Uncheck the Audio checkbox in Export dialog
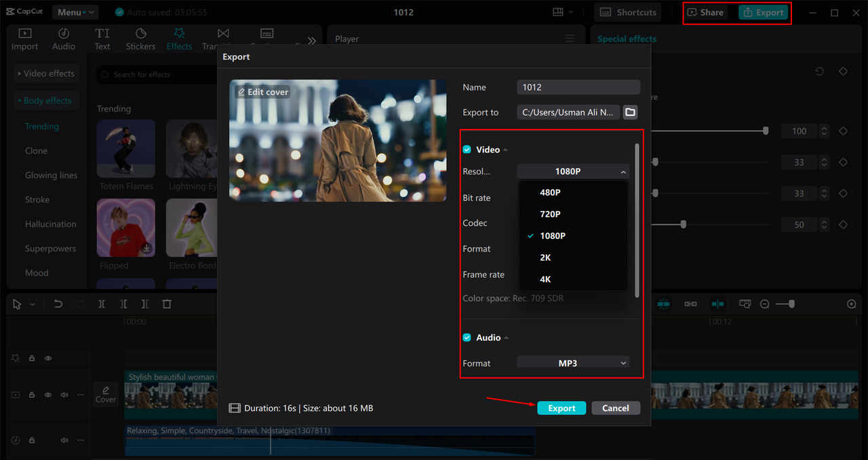This screenshot has height=460, width=868. coord(467,337)
